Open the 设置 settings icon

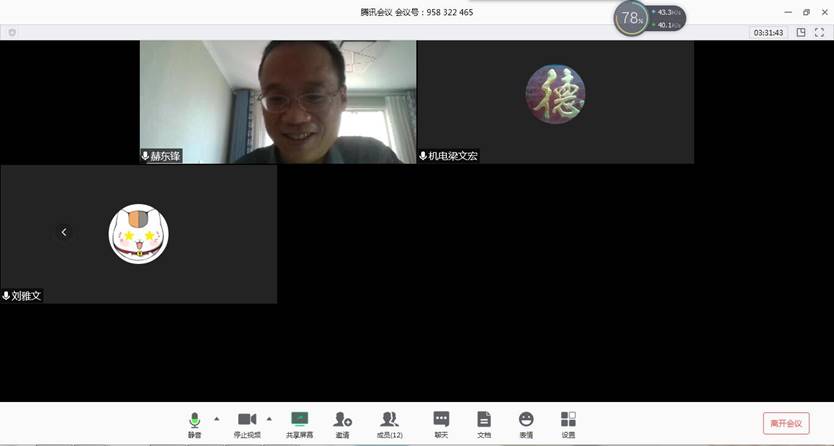tap(568, 423)
